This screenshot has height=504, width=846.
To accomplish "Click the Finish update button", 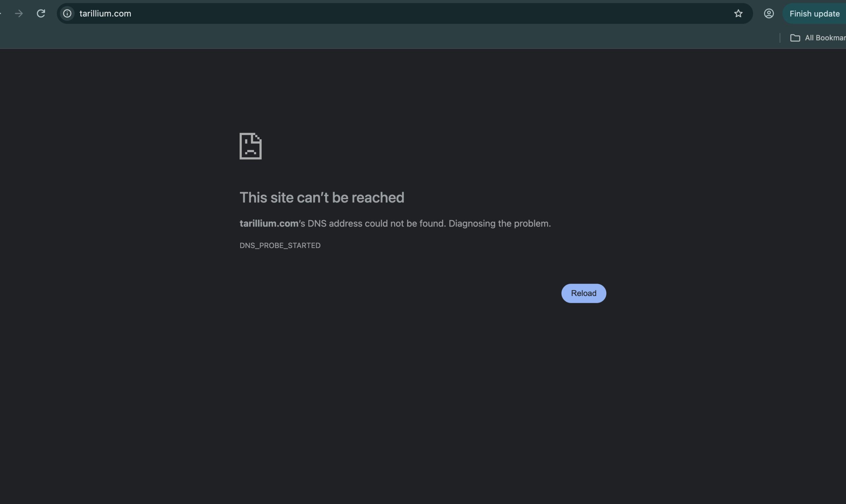I will coord(814,14).
